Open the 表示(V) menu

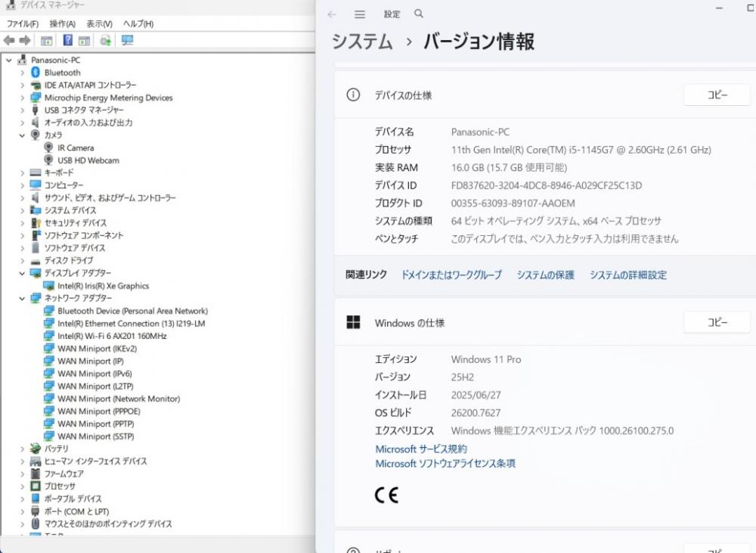[x=99, y=23]
